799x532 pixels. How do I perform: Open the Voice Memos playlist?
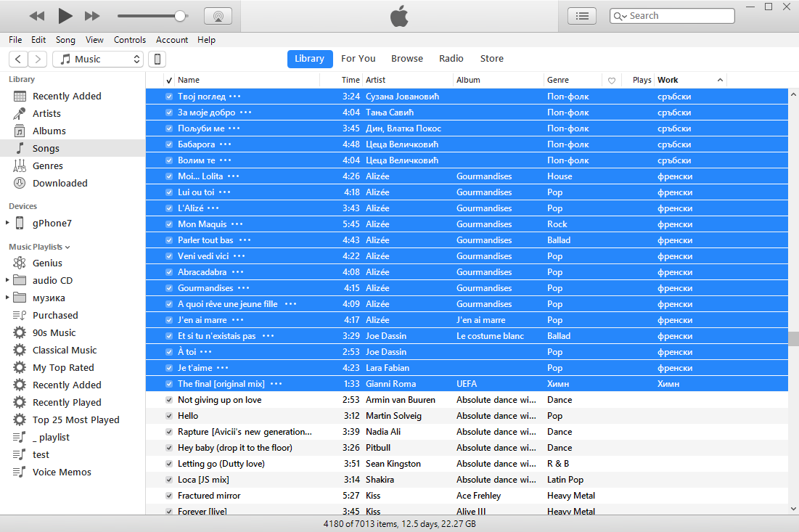[62, 472]
